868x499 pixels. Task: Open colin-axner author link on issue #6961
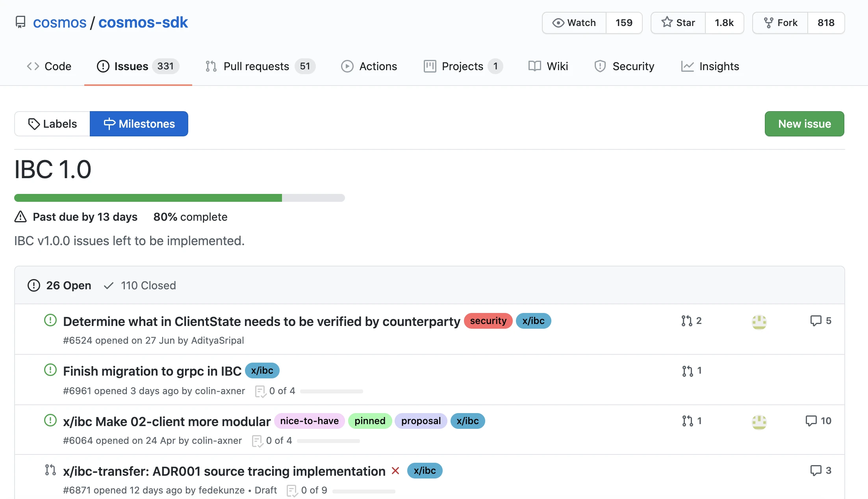point(220,391)
